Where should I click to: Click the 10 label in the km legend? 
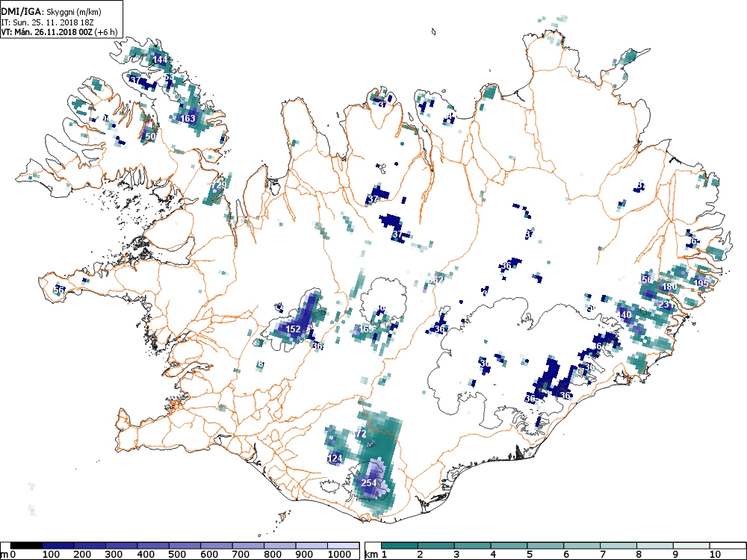(x=715, y=554)
